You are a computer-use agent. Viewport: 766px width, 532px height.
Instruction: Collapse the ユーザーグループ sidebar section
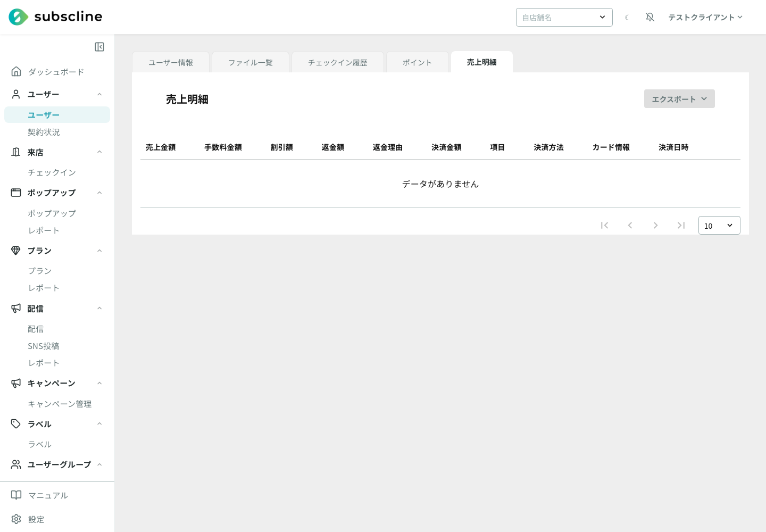99,464
